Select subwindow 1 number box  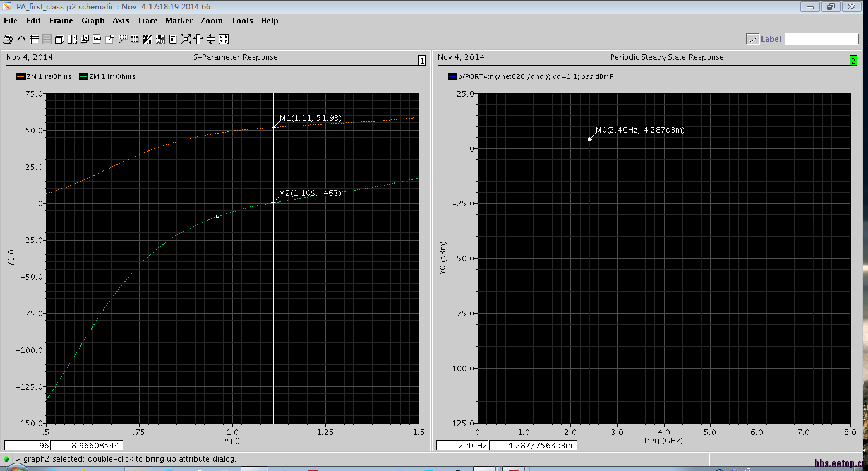click(422, 61)
